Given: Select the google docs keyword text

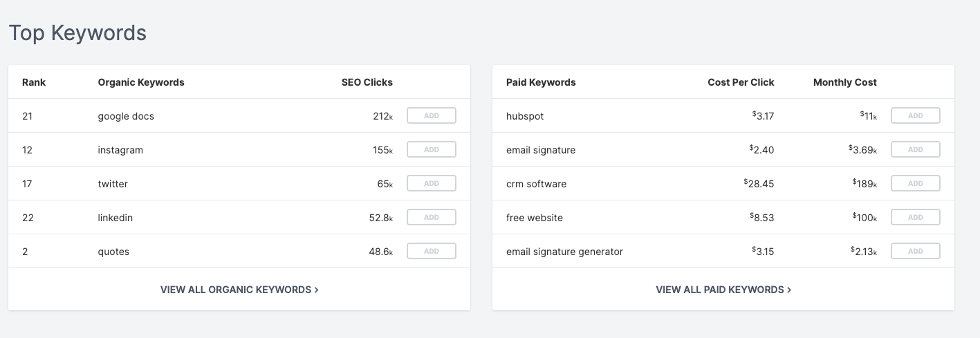Looking at the screenshot, I should coord(126,116).
